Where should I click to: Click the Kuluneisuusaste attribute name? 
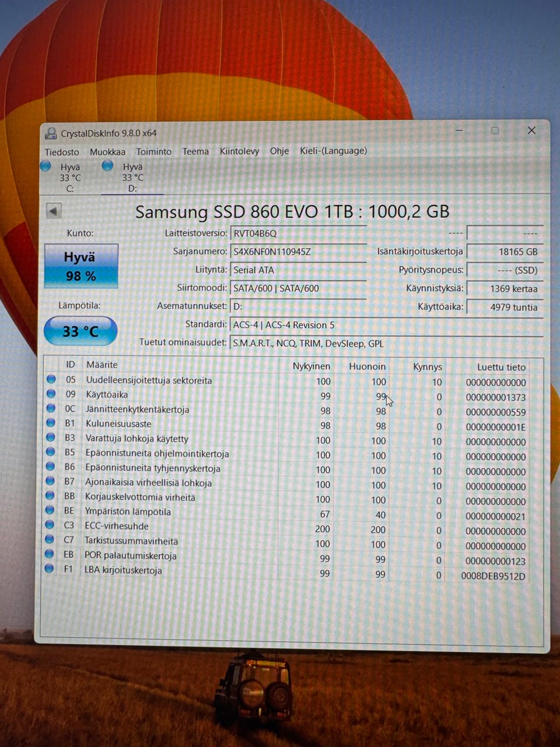(x=118, y=424)
